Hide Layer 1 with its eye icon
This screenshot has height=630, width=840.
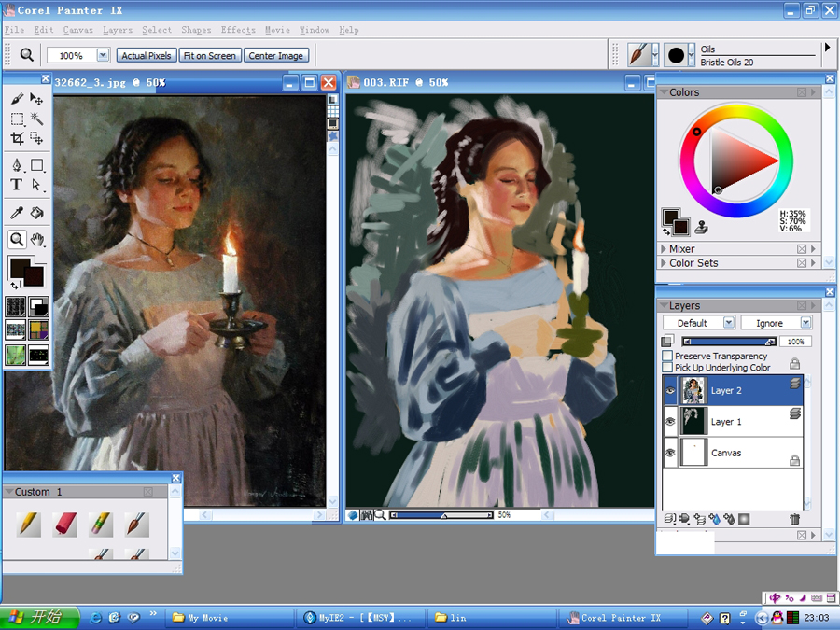670,422
